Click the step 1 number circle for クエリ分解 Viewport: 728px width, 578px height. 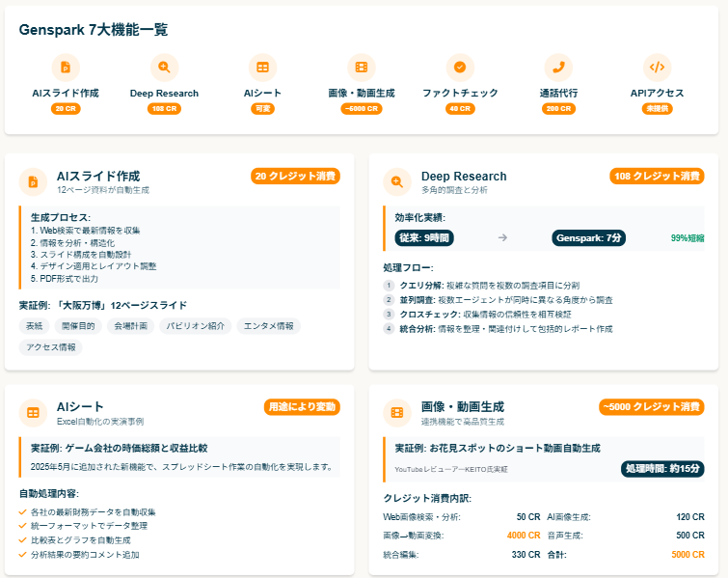pyautogui.click(x=389, y=286)
